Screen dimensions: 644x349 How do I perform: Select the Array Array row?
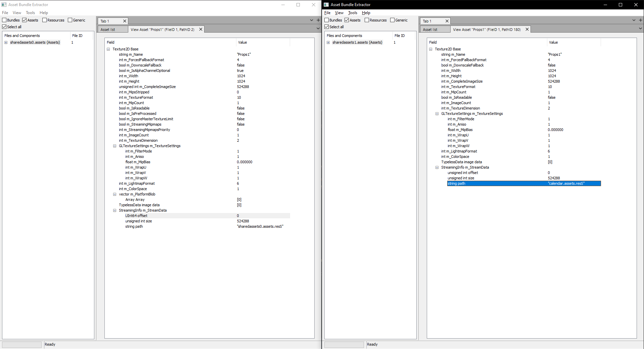click(207, 200)
